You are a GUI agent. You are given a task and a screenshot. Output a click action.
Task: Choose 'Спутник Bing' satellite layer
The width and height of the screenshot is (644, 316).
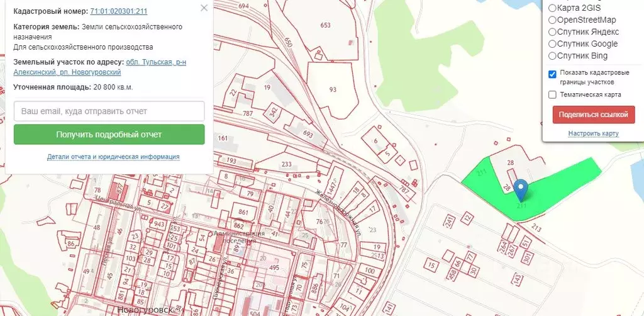pos(552,55)
